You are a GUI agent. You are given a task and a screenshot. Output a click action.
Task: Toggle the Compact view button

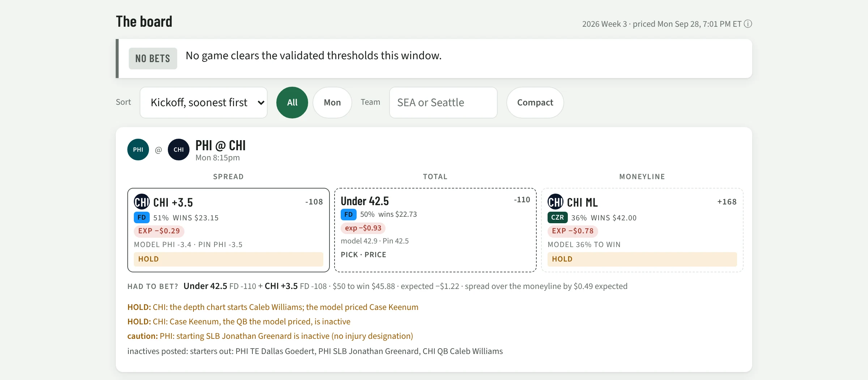click(x=535, y=103)
